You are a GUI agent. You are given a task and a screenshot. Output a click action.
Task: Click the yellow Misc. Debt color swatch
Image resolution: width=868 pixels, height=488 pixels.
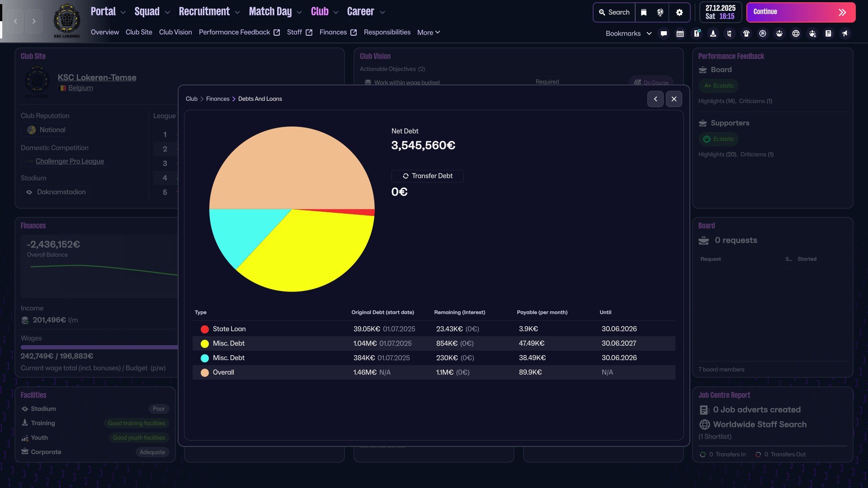(x=205, y=344)
